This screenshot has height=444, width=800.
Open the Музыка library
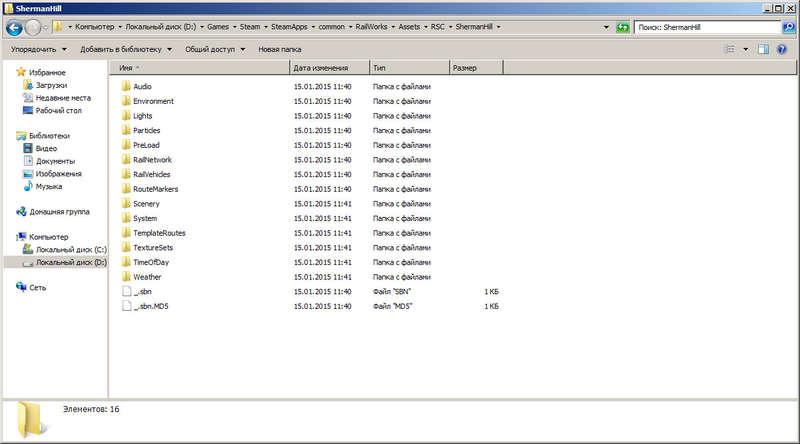coord(49,187)
